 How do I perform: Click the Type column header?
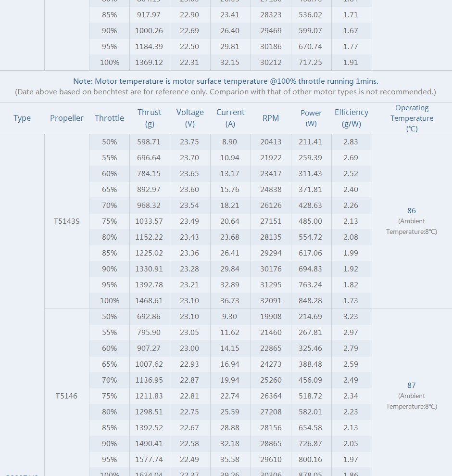[22, 118]
